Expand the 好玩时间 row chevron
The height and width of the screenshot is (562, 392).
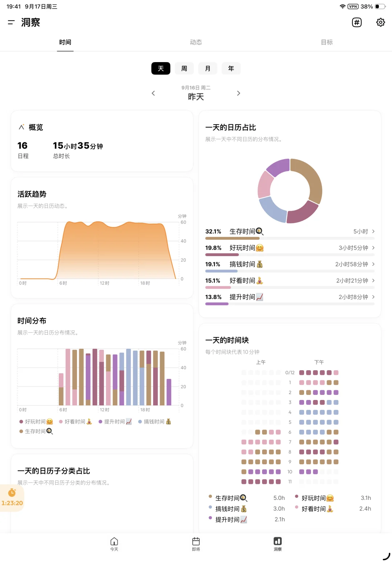pyautogui.click(x=373, y=248)
